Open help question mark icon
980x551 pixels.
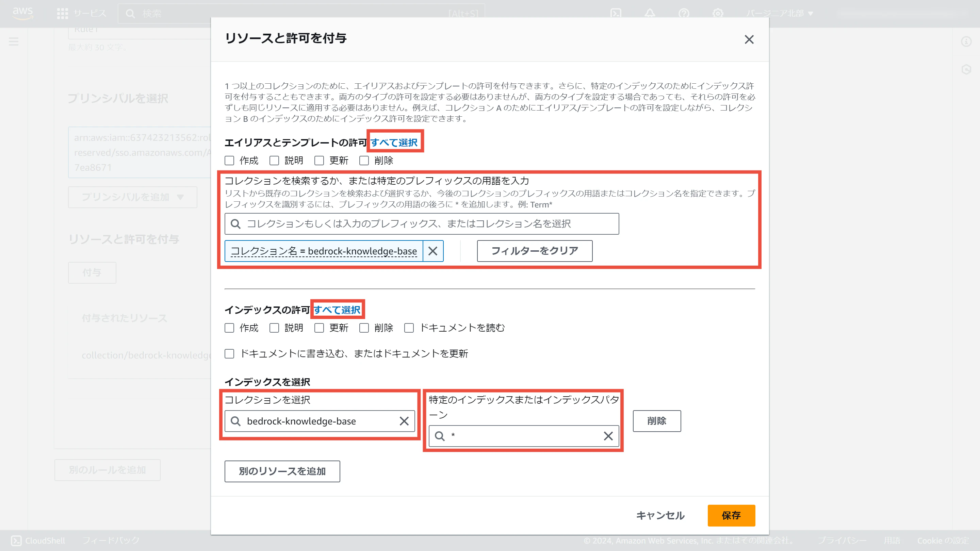684,14
